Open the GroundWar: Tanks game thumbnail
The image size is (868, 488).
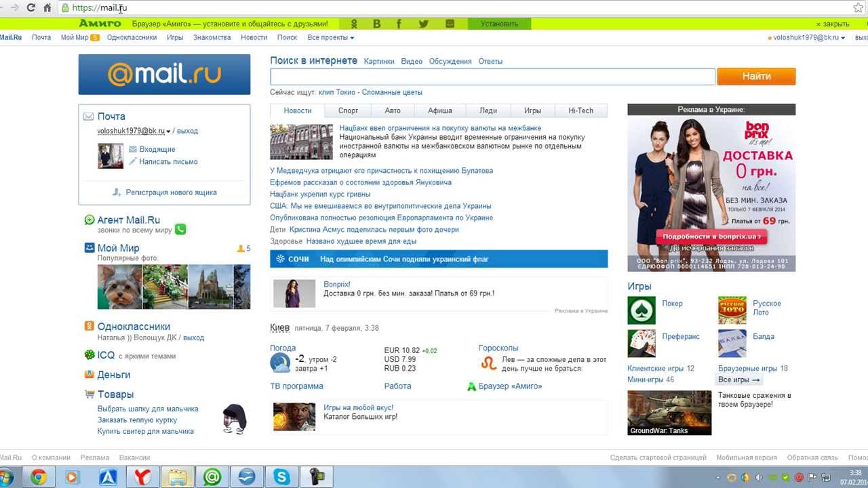click(x=669, y=413)
